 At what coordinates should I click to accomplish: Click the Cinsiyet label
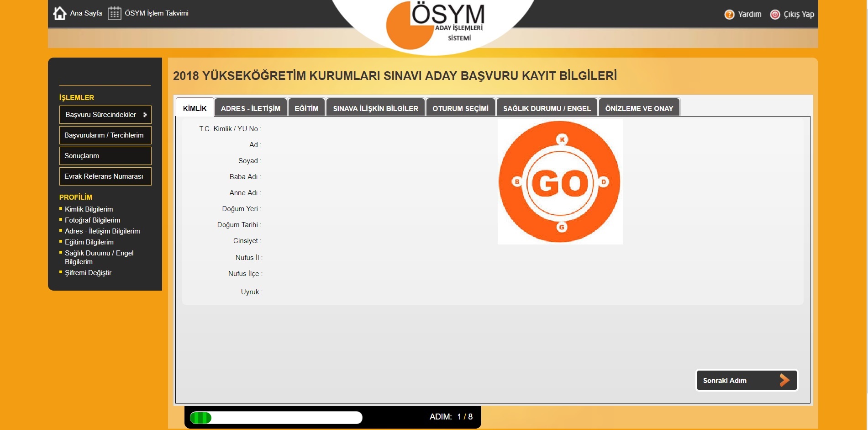coord(247,241)
